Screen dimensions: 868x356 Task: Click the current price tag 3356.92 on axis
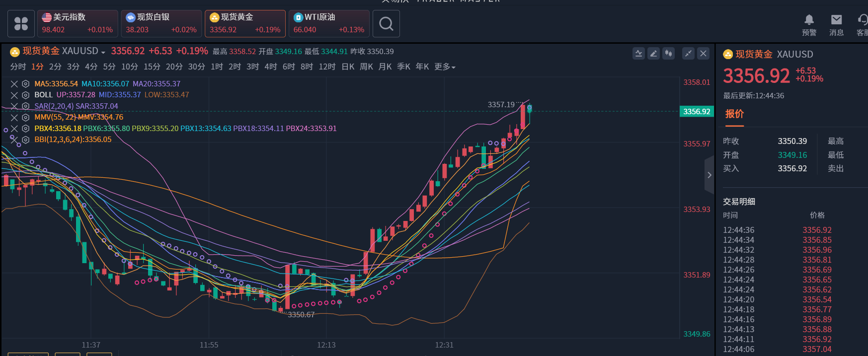click(697, 112)
